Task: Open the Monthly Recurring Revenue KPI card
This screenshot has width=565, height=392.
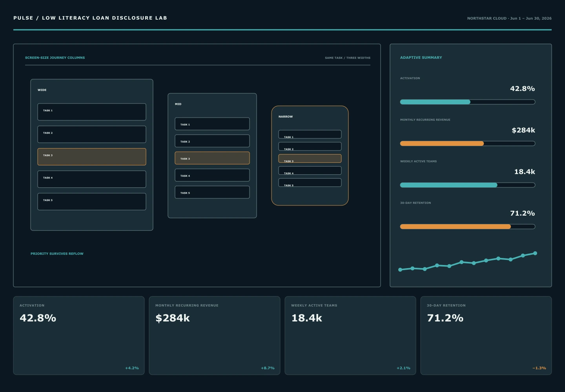Action: click(215, 336)
